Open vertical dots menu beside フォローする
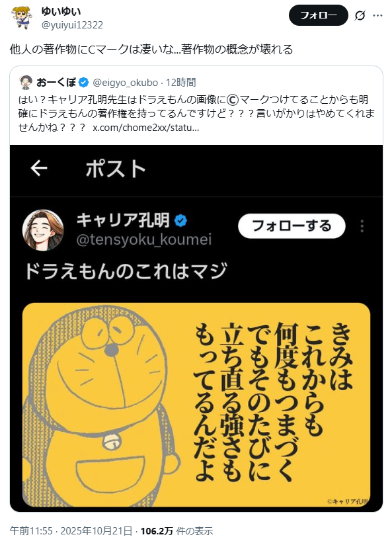The image size is (392, 545). (x=362, y=226)
